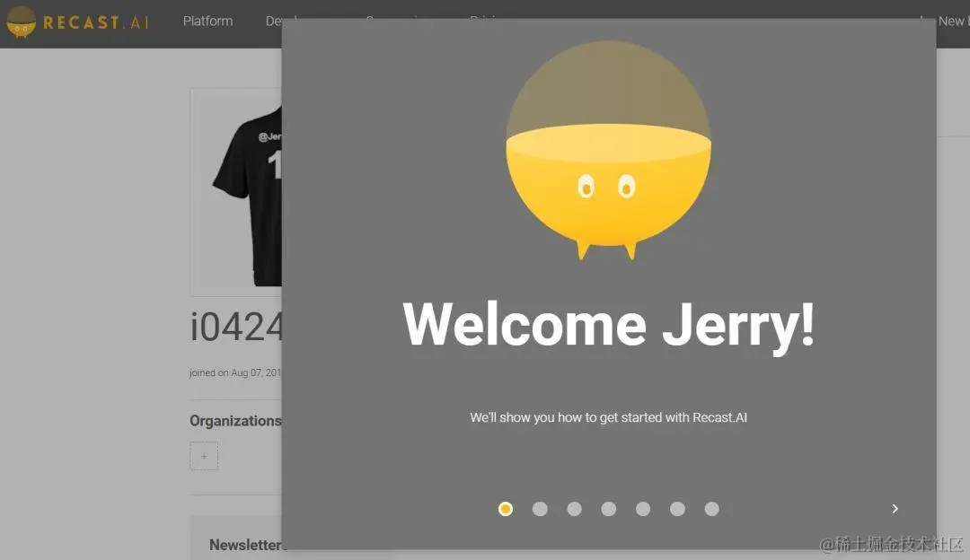Go to the fifth onboarding step dot

pos(643,509)
